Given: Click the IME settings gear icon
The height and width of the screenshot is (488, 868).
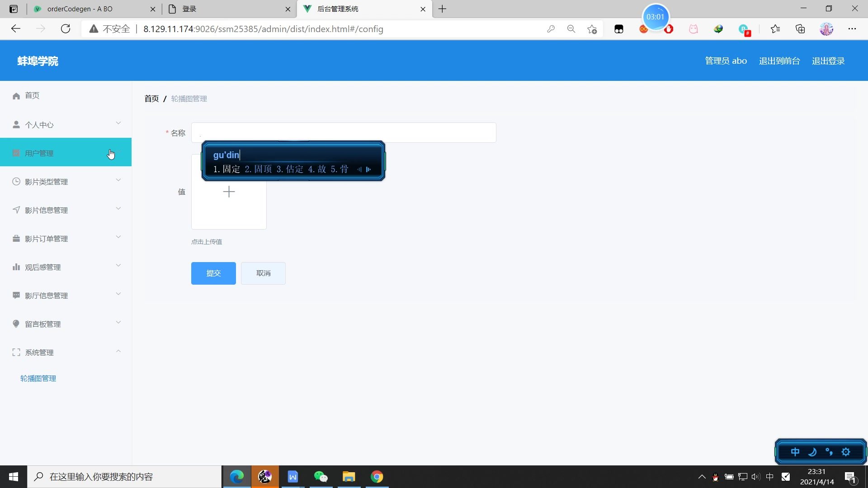Looking at the screenshot, I should click(x=846, y=452).
